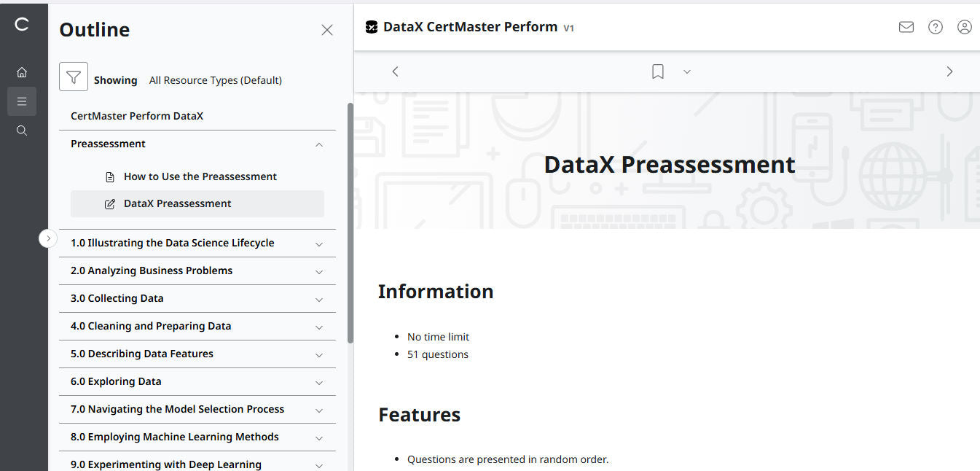Screen dimensions: 980x471
Task: Click the outline panel scrollbar
Action: pyautogui.click(x=350, y=219)
